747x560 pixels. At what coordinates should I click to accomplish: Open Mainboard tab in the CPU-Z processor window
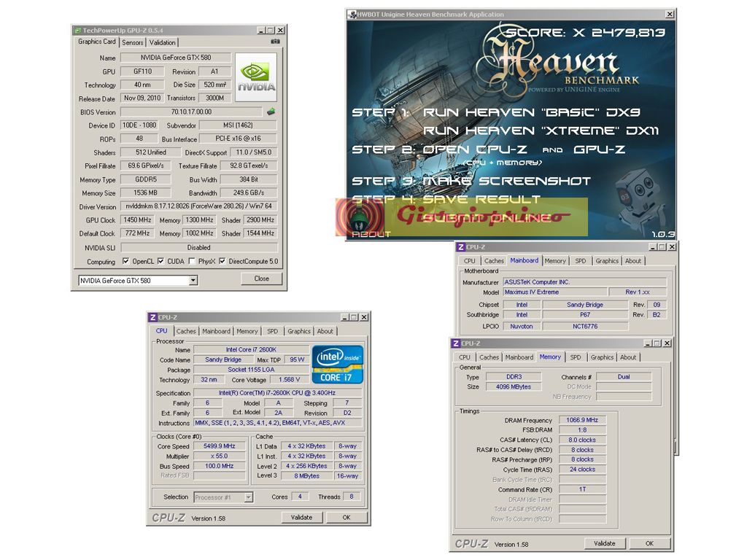tap(216, 331)
